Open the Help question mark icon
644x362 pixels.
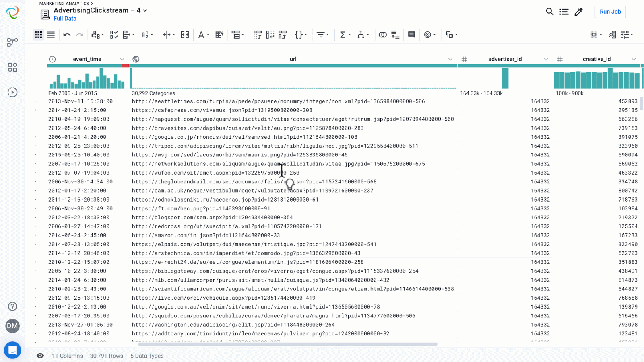[12, 306]
